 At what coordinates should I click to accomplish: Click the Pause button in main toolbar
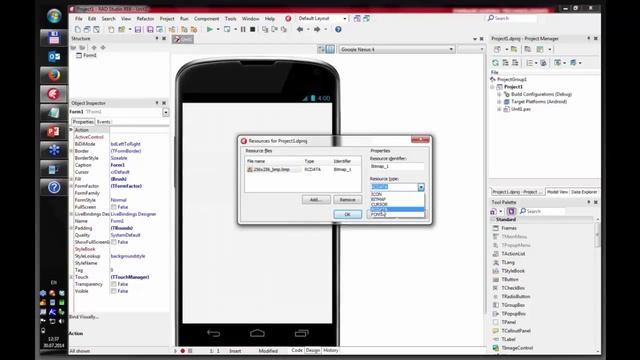[243, 29]
